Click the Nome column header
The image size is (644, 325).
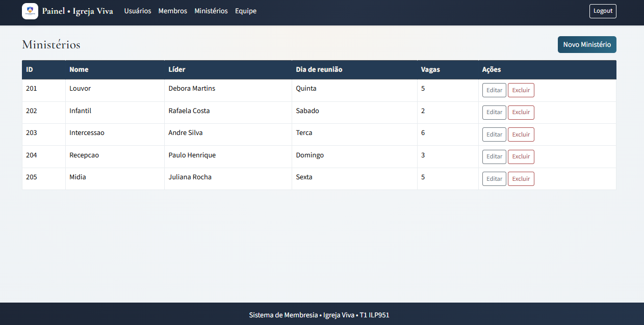[79, 70]
